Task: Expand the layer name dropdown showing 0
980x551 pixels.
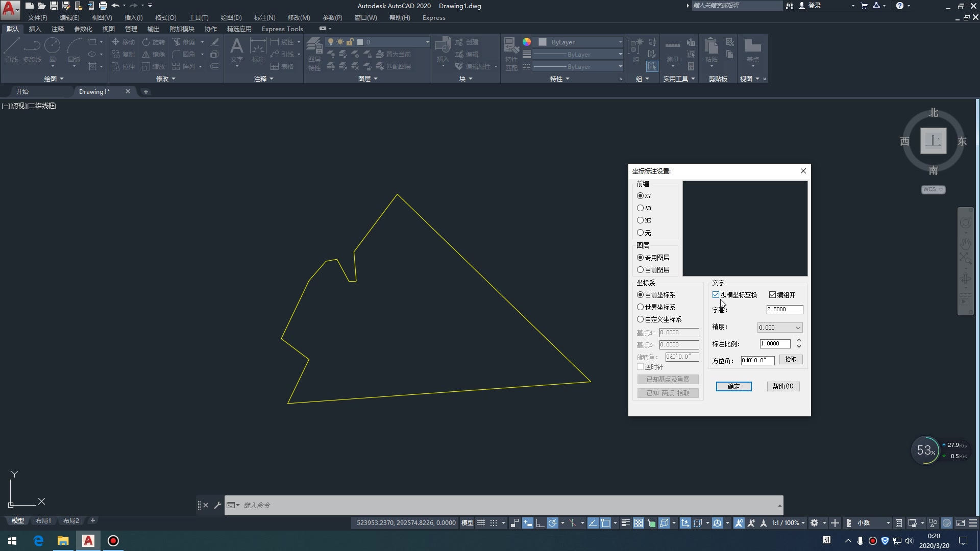Action: (427, 42)
